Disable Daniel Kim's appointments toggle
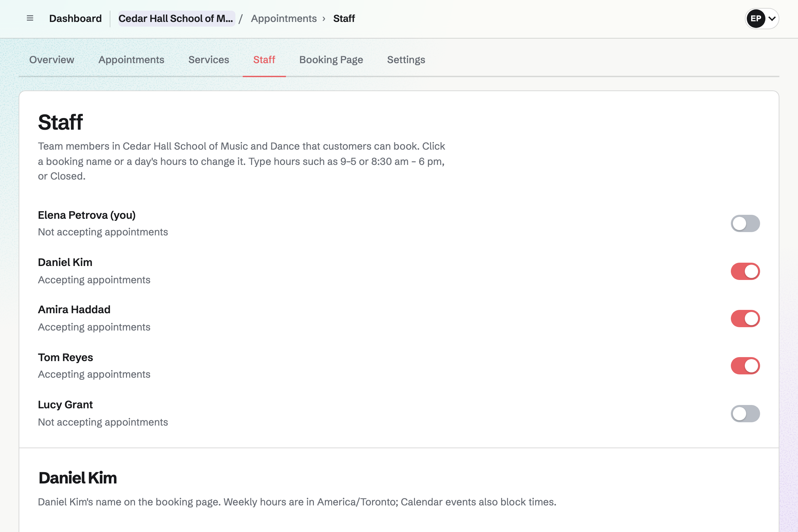The width and height of the screenshot is (798, 532). click(745, 271)
